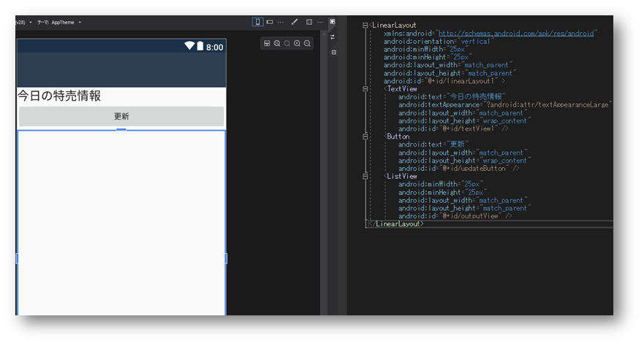Click the layout grid icon in top toolbar
This screenshot has width=644, height=346.
pyautogui.click(x=309, y=22)
